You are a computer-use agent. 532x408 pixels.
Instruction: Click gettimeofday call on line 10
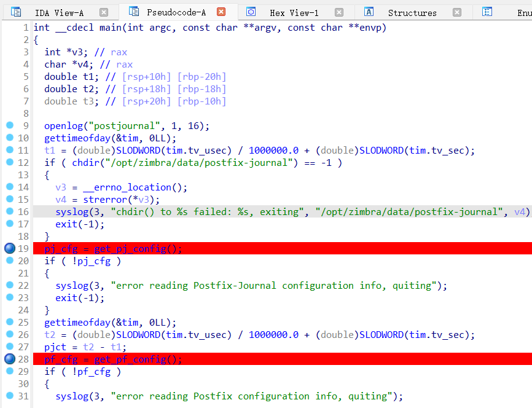77,138
